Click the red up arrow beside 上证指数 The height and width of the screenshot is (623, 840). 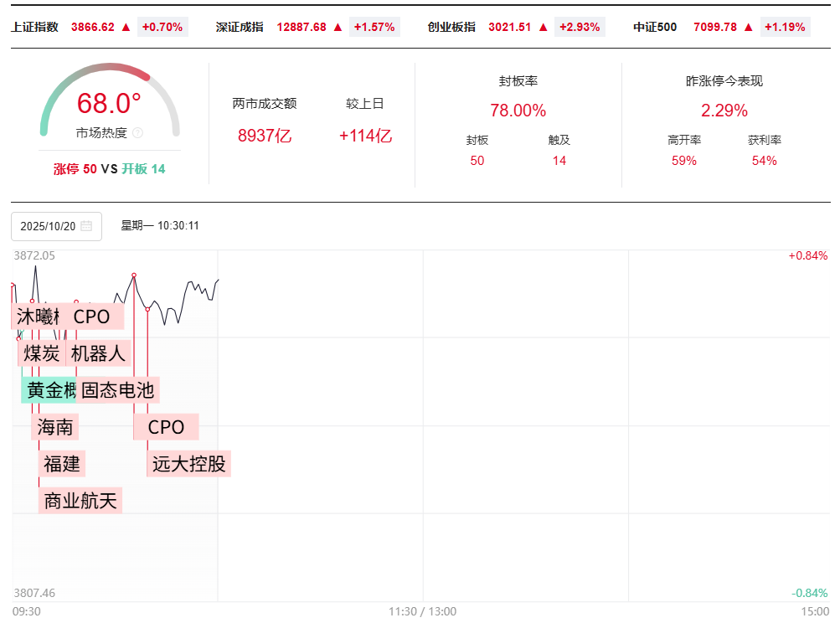(x=126, y=27)
